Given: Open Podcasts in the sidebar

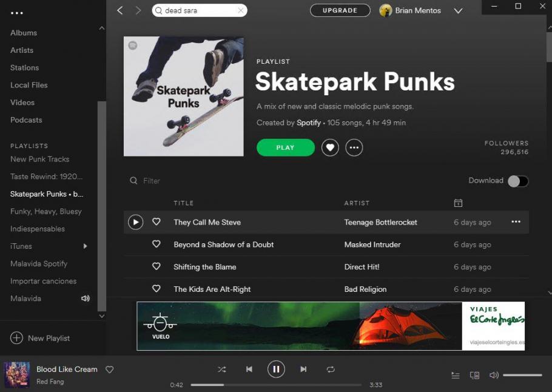Looking at the screenshot, I should pyautogui.click(x=26, y=120).
